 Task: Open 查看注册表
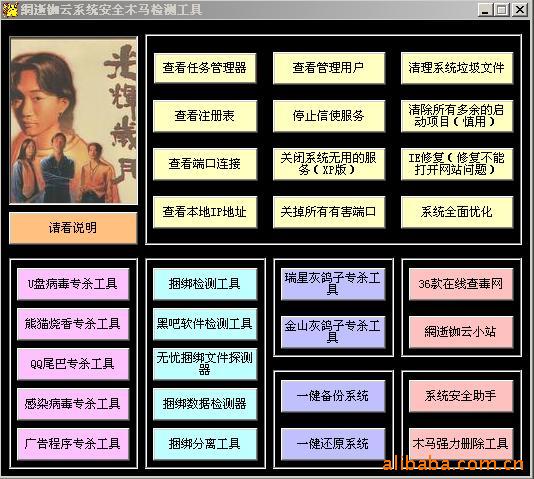click(205, 116)
